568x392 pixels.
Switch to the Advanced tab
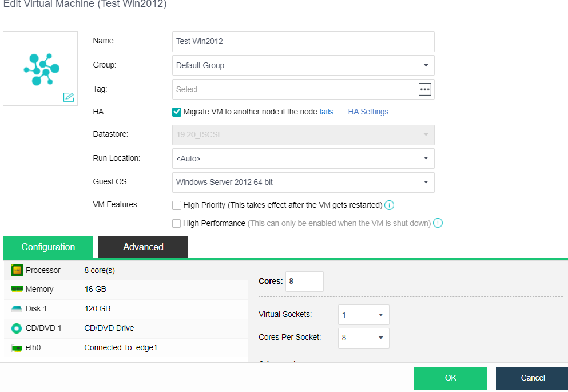click(143, 247)
